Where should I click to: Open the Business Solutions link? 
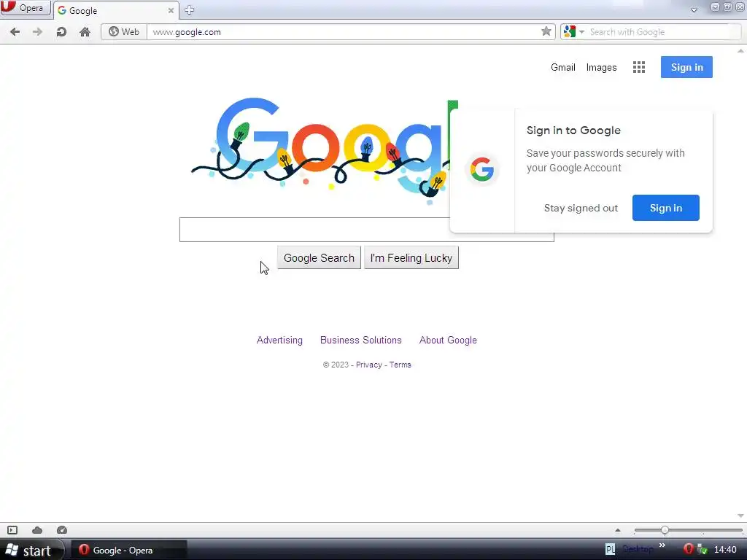tap(360, 340)
